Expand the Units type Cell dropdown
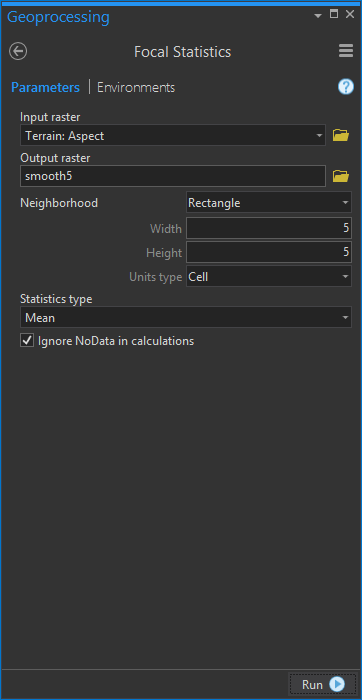The height and width of the screenshot is (700, 362). [x=269, y=277]
